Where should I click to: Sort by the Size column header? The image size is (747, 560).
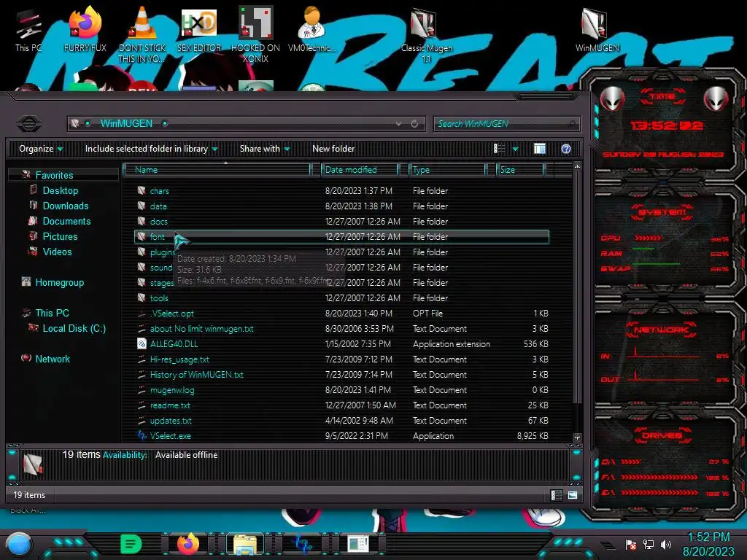tap(521, 170)
